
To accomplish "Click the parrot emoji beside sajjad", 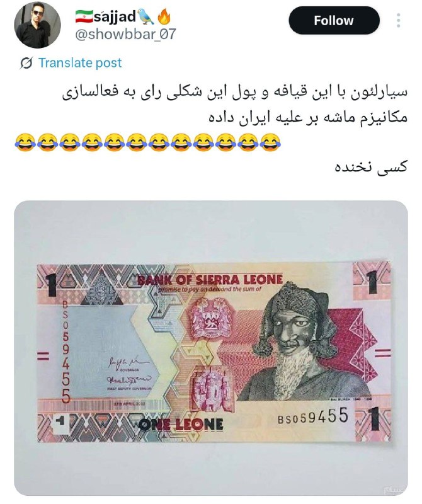I will point(145,17).
